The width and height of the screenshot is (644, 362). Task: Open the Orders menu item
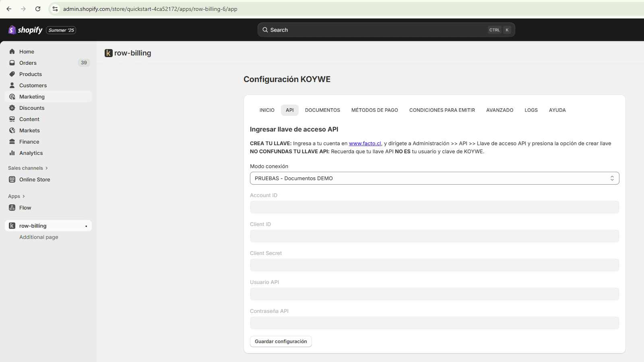pyautogui.click(x=48, y=63)
